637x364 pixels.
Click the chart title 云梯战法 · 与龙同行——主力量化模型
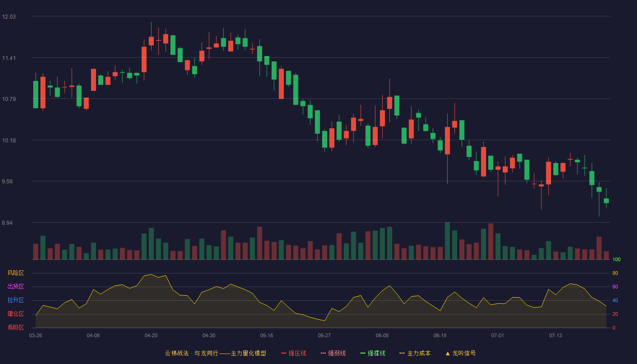click(215, 353)
